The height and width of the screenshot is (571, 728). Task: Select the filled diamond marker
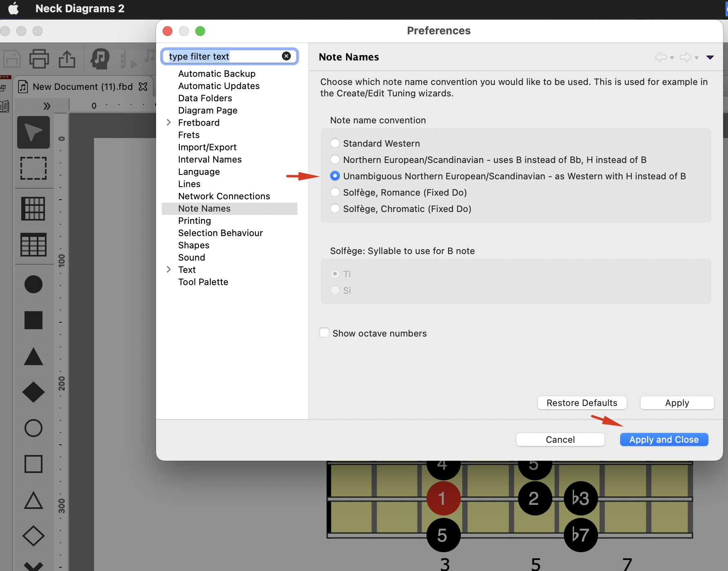pos(33,392)
